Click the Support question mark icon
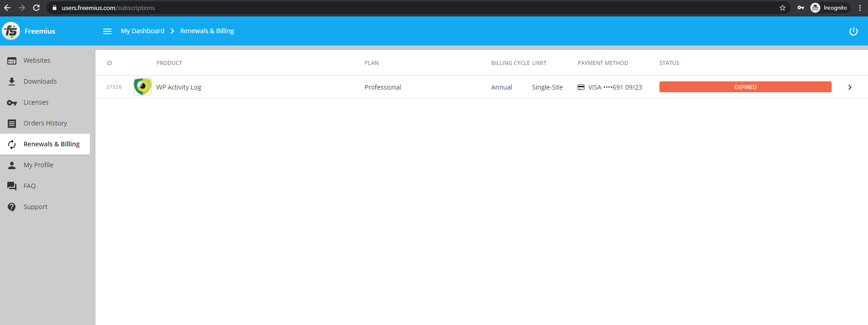The image size is (868, 325). tap(12, 207)
